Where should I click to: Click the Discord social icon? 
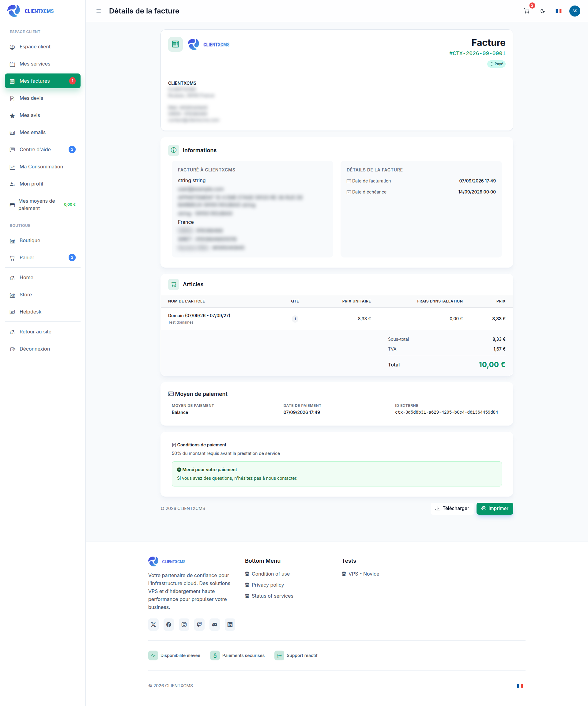point(215,624)
